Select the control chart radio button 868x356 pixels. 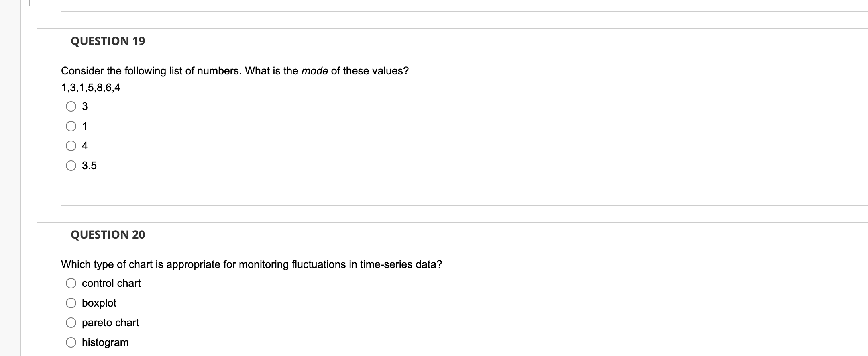point(71,283)
